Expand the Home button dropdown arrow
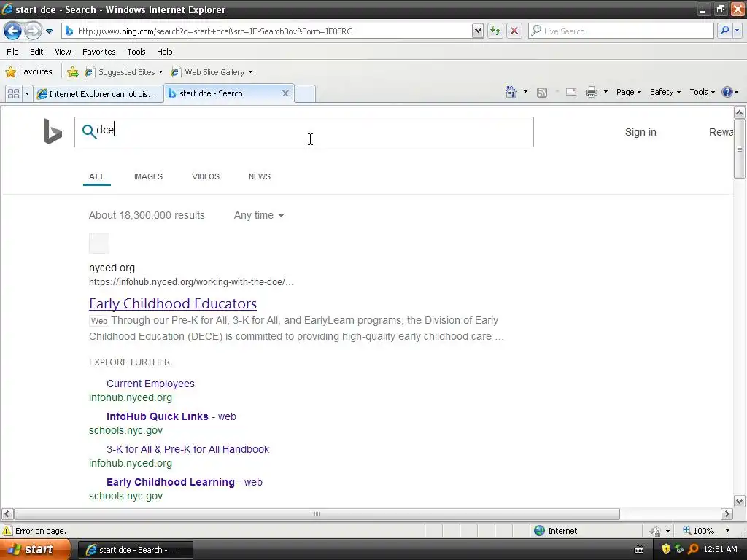Viewport: 747px width, 560px height. pos(525,92)
